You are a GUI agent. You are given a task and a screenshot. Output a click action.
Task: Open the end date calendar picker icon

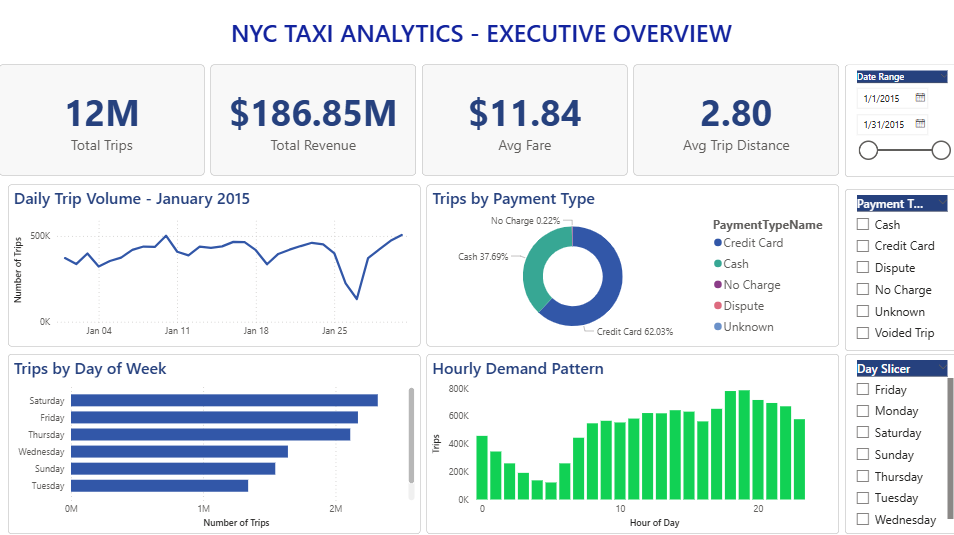click(x=921, y=124)
